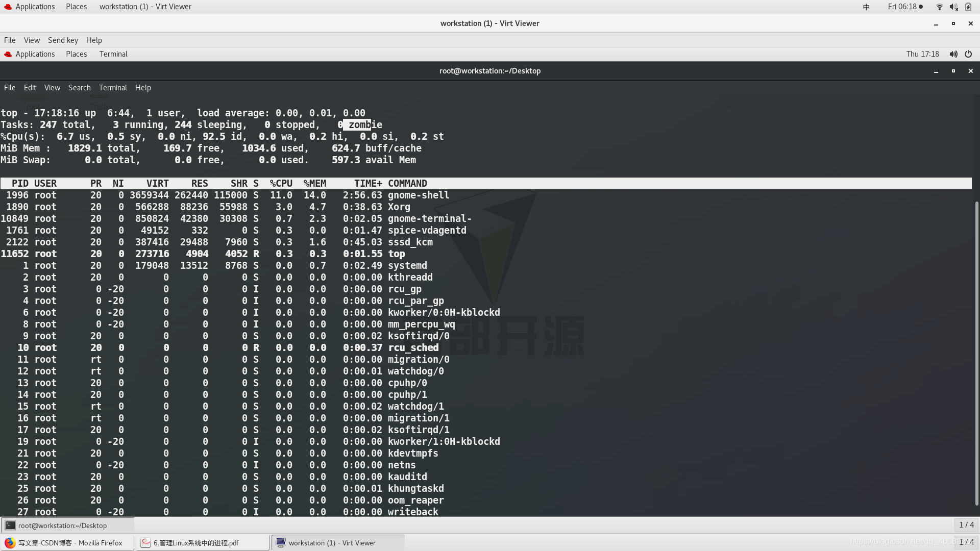Open the host Places menu

click(x=76, y=7)
